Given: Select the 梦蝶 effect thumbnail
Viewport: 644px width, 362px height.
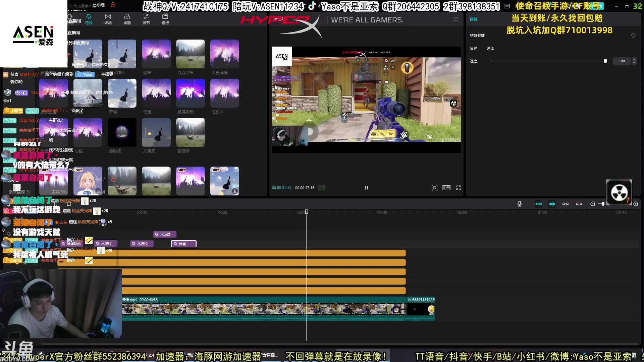Looking at the screenshot, I should 122,93.
